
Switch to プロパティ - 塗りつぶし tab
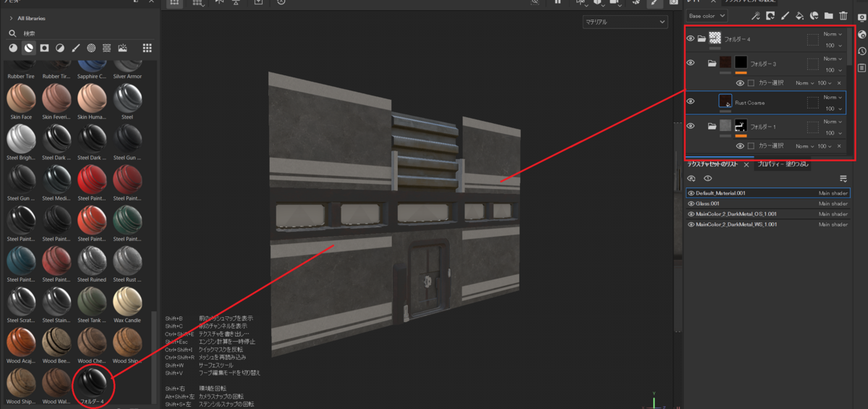pyautogui.click(x=783, y=164)
